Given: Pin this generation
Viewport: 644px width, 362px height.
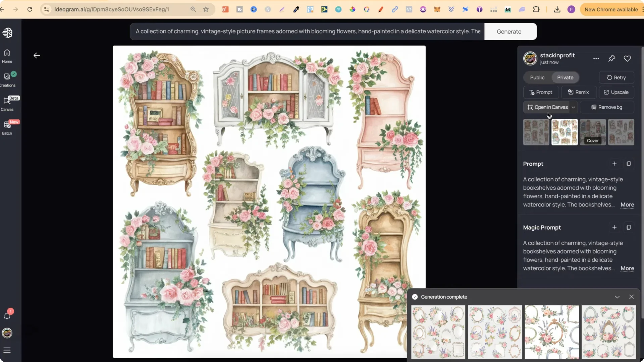Looking at the screenshot, I should (x=611, y=58).
